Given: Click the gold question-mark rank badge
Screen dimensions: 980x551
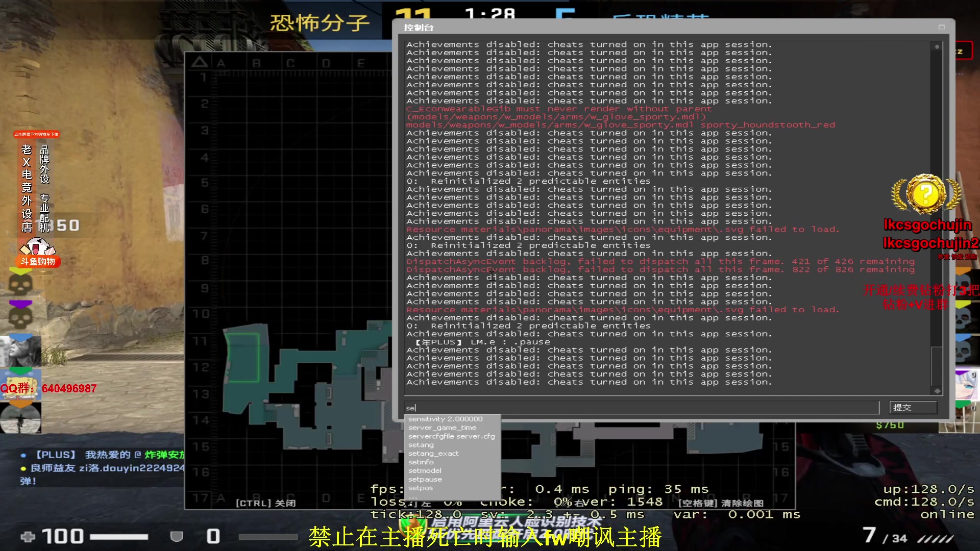Looking at the screenshot, I should 926,194.
